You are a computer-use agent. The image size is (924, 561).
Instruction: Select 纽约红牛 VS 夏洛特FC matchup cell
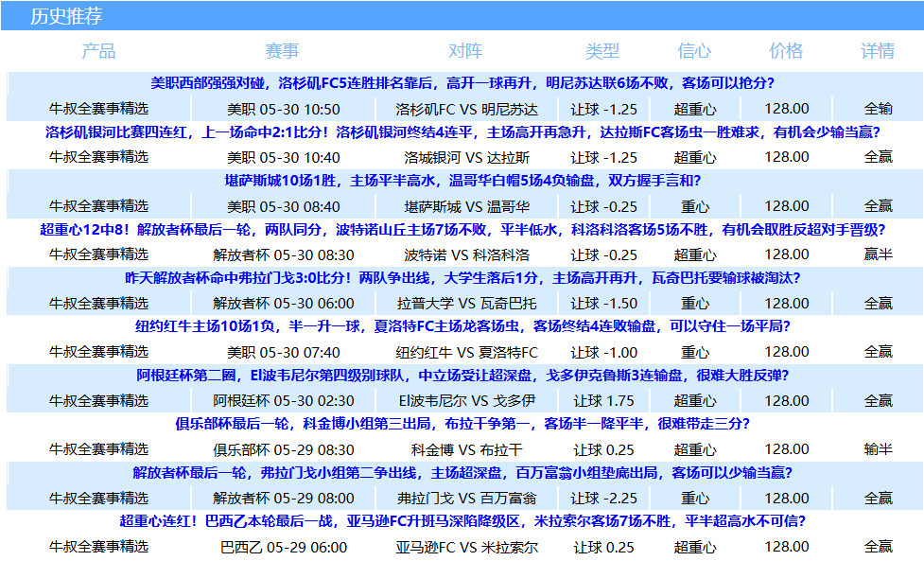coord(466,352)
